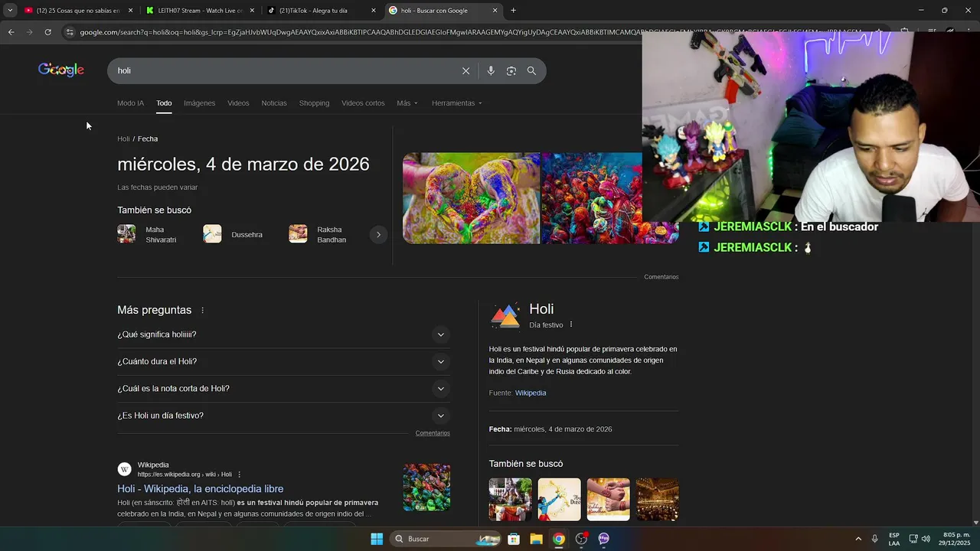Open Google Lens image search

point(511,70)
